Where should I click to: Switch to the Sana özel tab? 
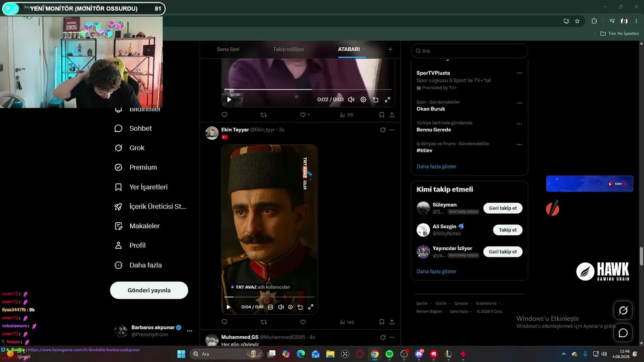click(x=228, y=49)
